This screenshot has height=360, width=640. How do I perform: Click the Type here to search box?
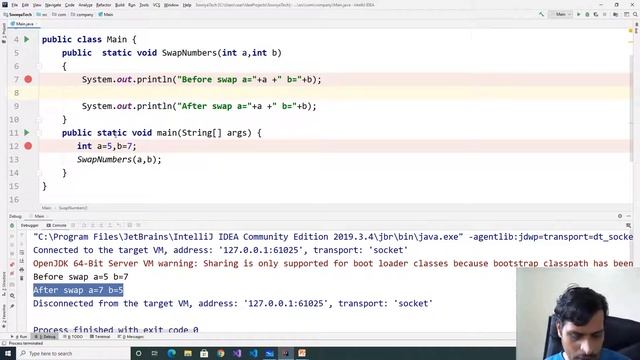tap(73, 353)
